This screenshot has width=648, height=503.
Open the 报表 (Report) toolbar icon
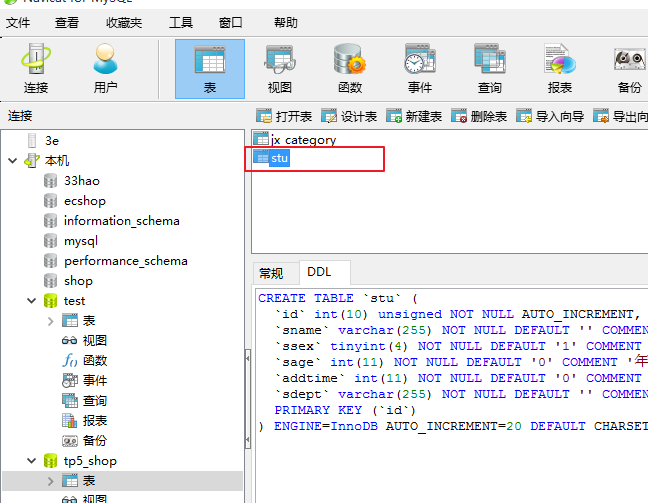click(x=560, y=69)
